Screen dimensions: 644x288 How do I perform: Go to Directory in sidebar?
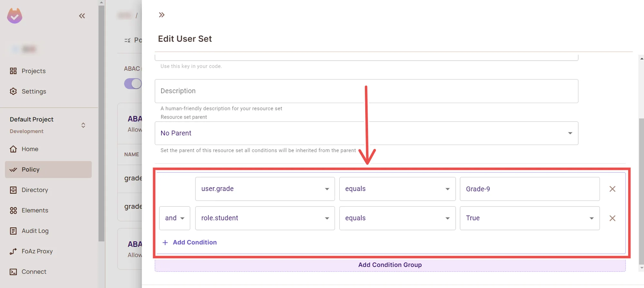pyautogui.click(x=34, y=190)
